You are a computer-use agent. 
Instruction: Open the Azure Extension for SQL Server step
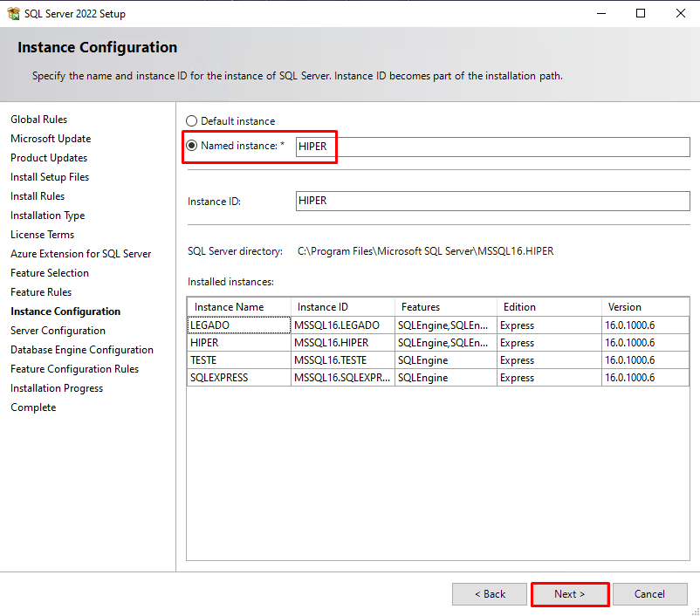pyautogui.click(x=80, y=253)
